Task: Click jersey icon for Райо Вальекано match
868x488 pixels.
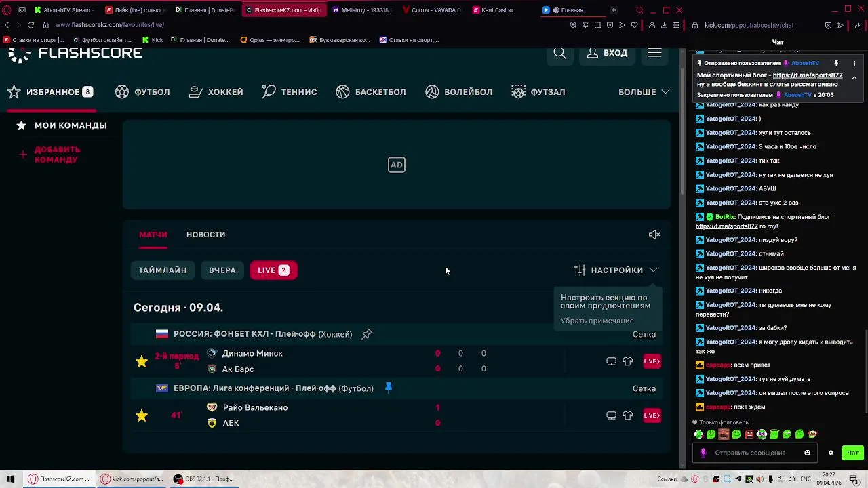Action: coord(628,415)
